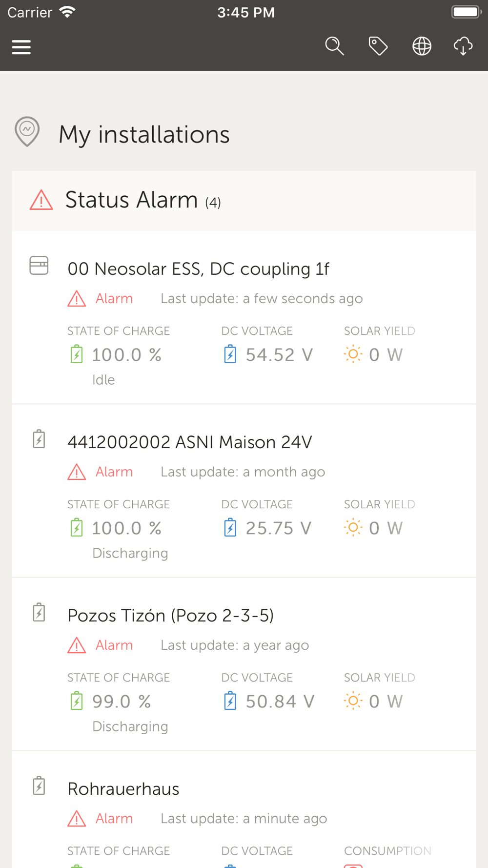Screen dimensions: 488x868
Task: Open the tags filter icon
Action: 378,46
